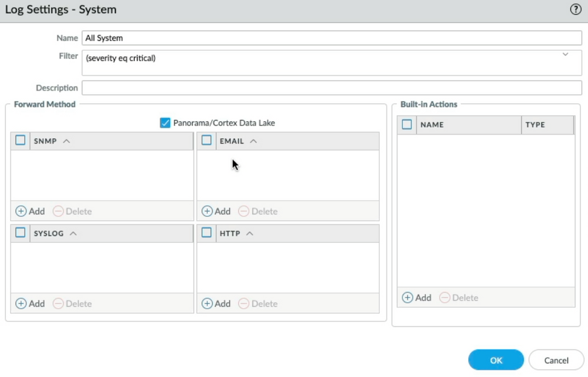Add a new EMAIL server profile
This screenshot has height=377, width=588.
click(x=218, y=211)
